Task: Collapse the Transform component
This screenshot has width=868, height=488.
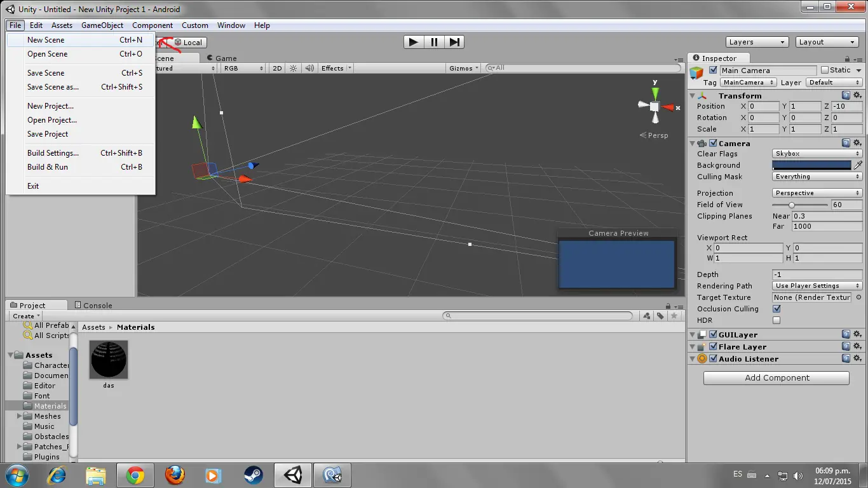Action: [x=693, y=96]
